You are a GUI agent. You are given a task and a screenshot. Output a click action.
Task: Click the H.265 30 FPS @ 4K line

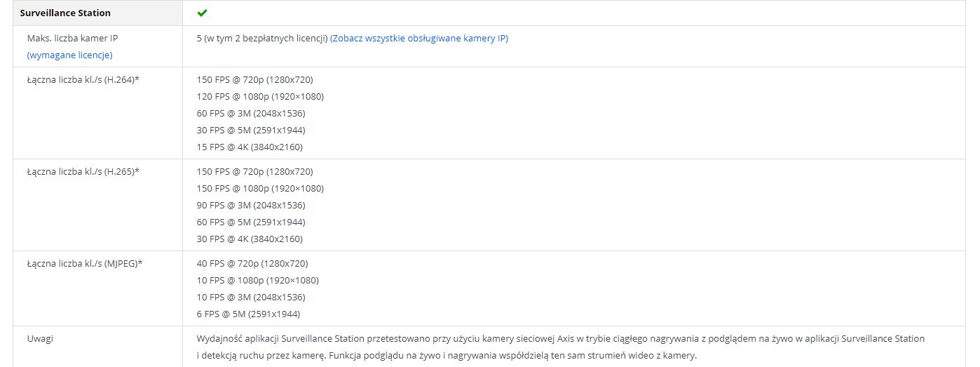[250, 239]
